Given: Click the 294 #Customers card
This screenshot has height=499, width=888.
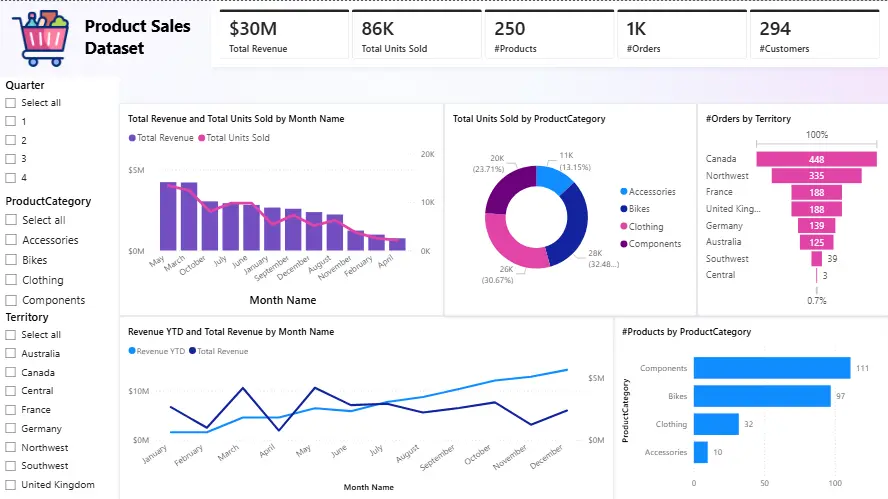Looking at the screenshot, I should (815, 35).
